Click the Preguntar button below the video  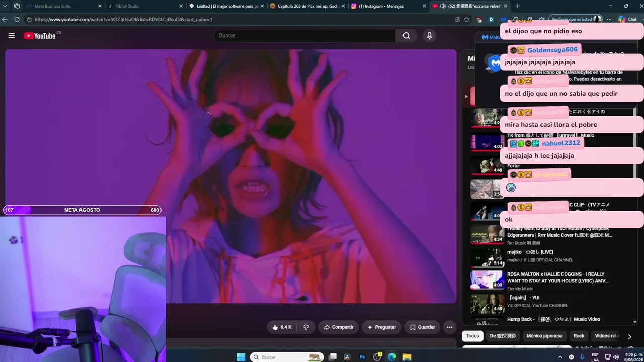pyautogui.click(x=381, y=327)
